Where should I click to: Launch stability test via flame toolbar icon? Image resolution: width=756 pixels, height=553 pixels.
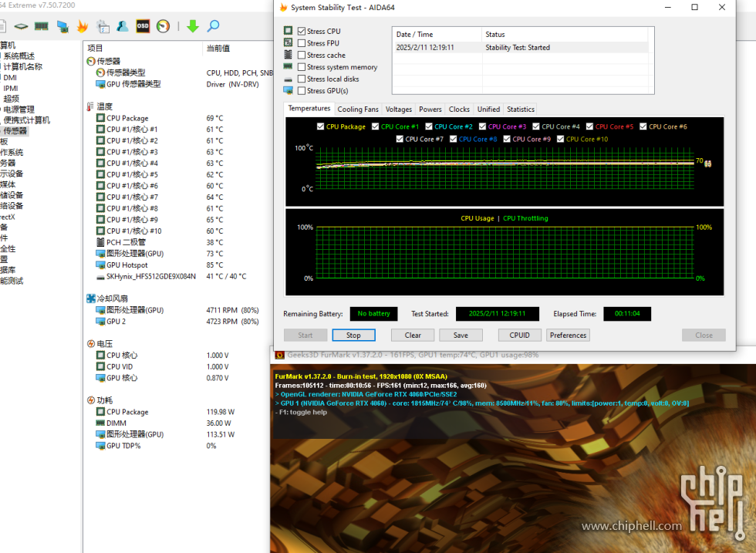pos(83,26)
